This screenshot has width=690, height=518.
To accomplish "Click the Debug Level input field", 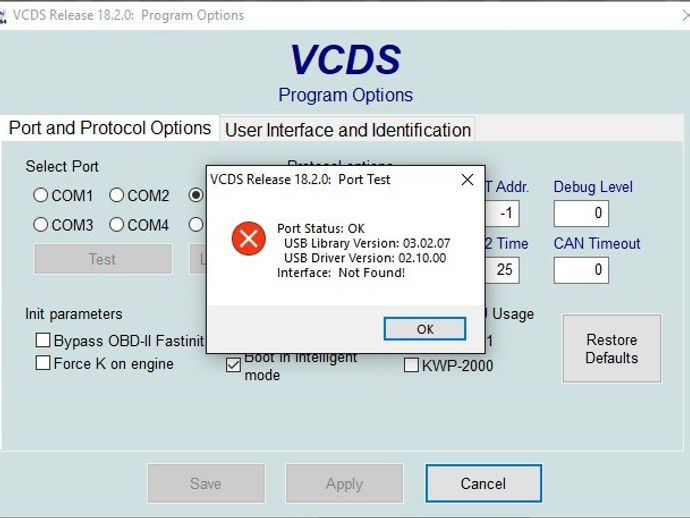I will pos(581,213).
